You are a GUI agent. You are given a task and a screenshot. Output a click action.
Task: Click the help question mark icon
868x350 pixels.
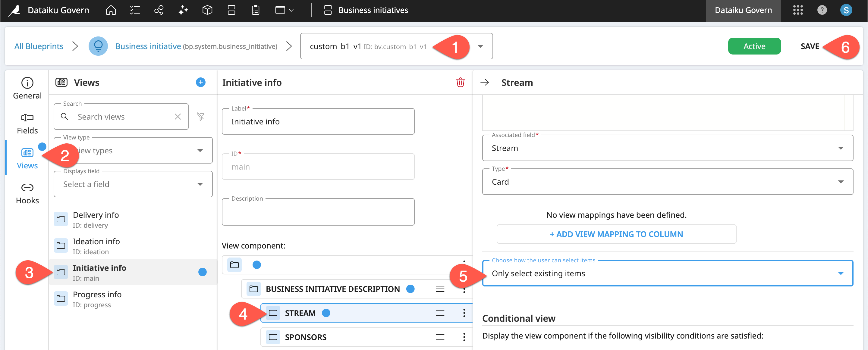822,10
